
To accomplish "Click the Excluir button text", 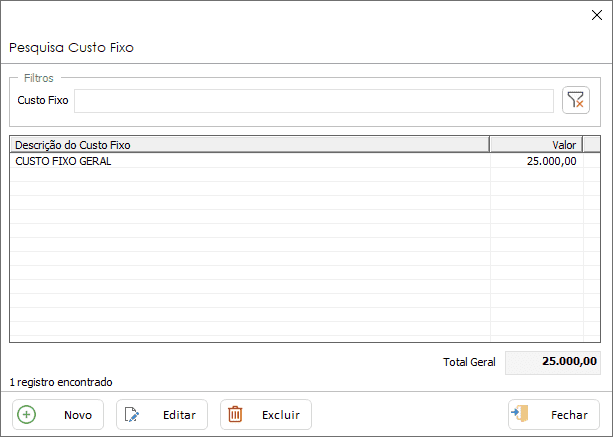I will click(x=281, y=415).
